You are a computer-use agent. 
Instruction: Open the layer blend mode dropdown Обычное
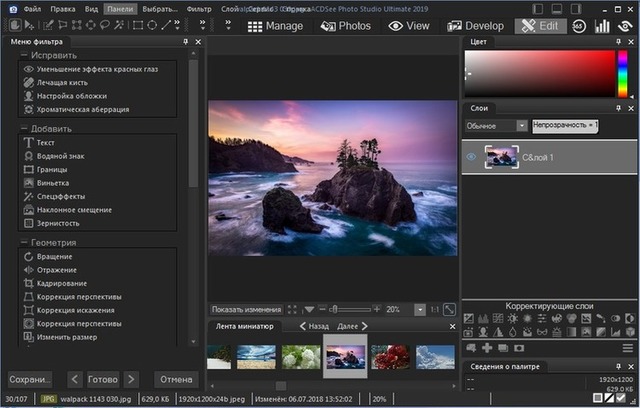[x=496, y=126]
